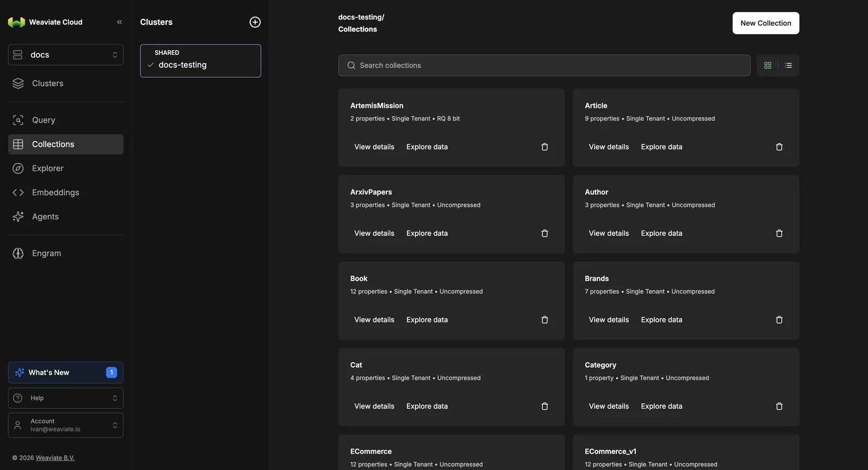Click the Weaviate Cloud logo

pyautogui.click(x=17, y=22)
